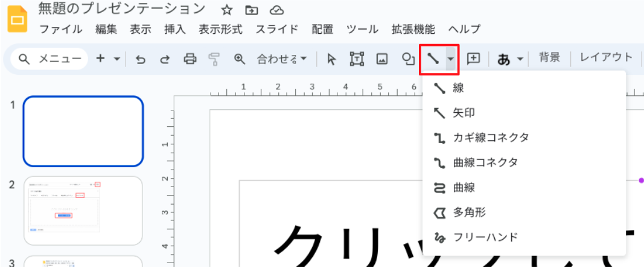644x268 pixels.
Task: Choose 線 from the line menu
Action: tap(524, 88)
